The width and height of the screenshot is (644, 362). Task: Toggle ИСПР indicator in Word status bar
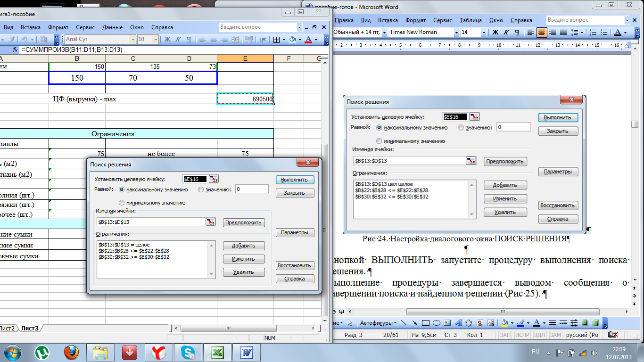(x=522, y=335)
